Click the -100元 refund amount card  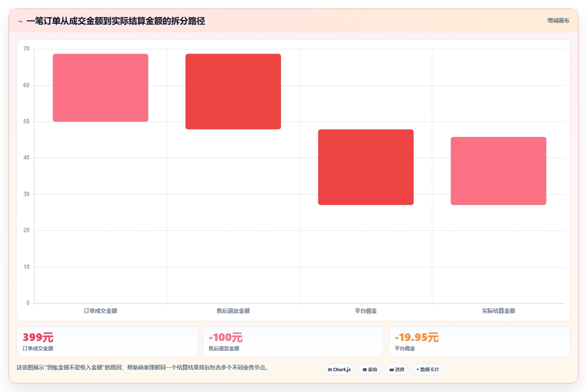click(293, 341)
